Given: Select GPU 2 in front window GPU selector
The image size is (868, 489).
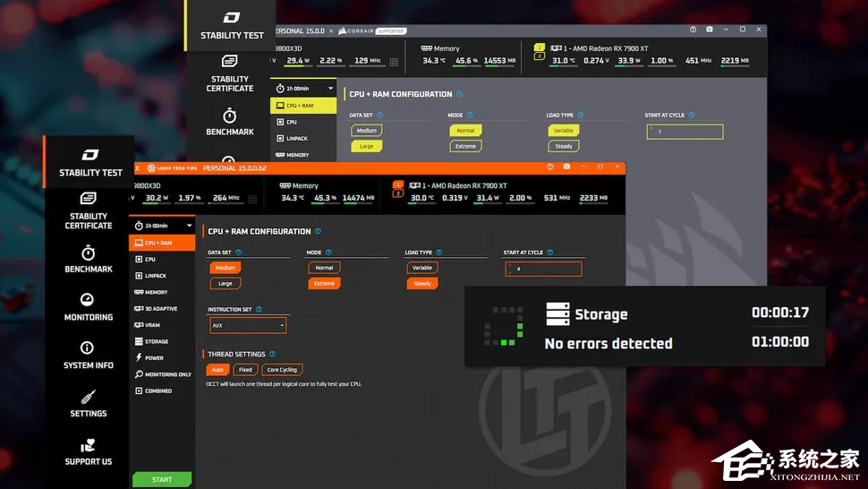Looking at the screenshot, I should pos(397,193).
